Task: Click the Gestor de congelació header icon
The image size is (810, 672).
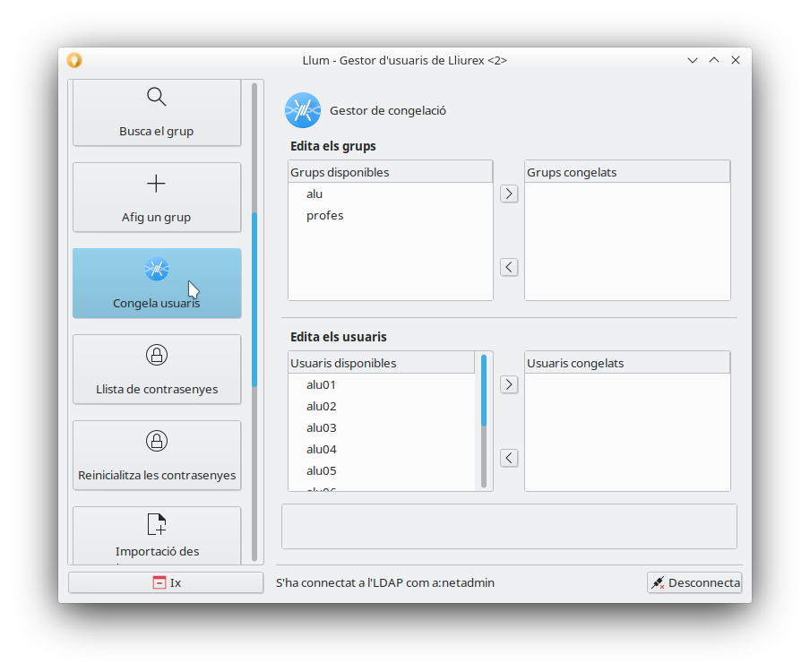Action: 303,110
